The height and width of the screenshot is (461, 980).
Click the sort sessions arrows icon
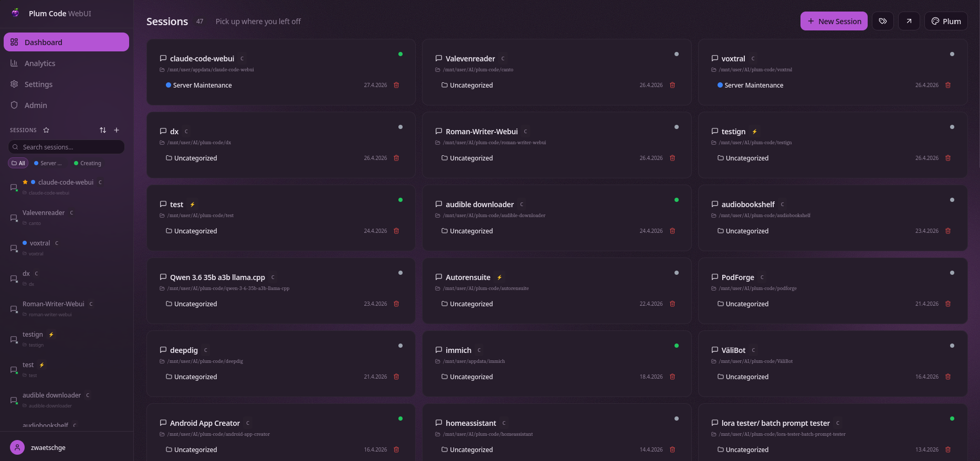tap(103, 130)
